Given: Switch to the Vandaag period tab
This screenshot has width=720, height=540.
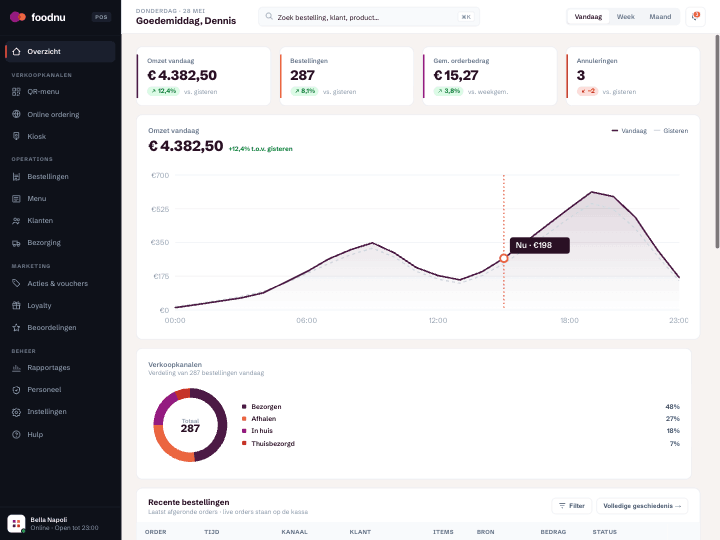Looking at the screenshot, I should (x=588, y=17).
